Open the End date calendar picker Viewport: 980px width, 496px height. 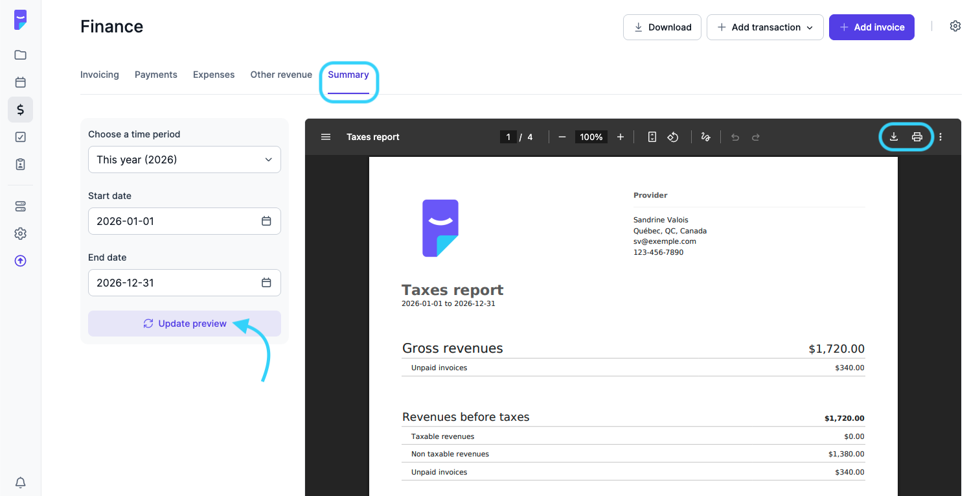266,283
